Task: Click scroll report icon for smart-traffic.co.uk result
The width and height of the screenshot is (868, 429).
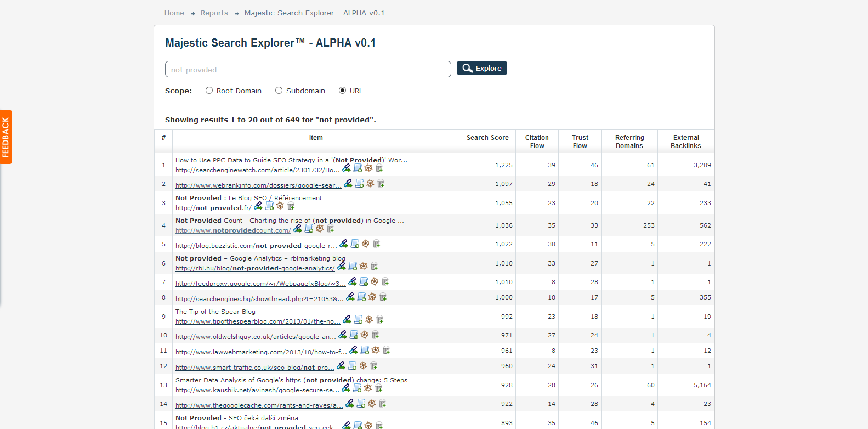Action: [352, 366]
